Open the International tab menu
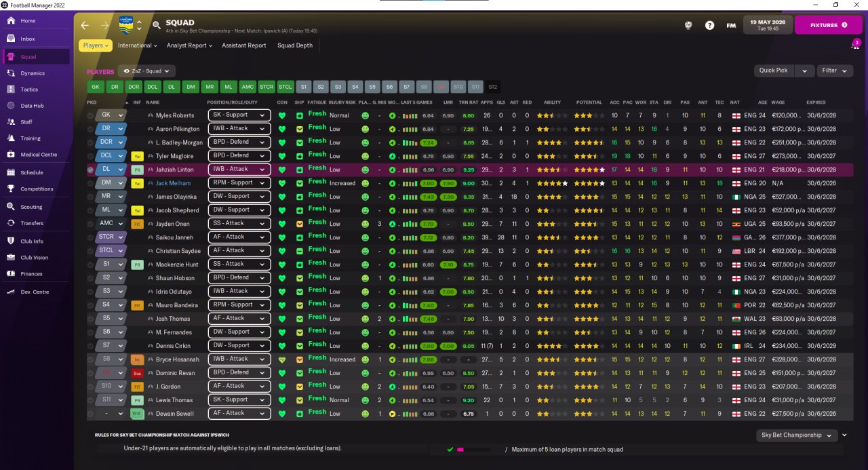The width and height of the screenshot is (868, 470). click(138, 45)
